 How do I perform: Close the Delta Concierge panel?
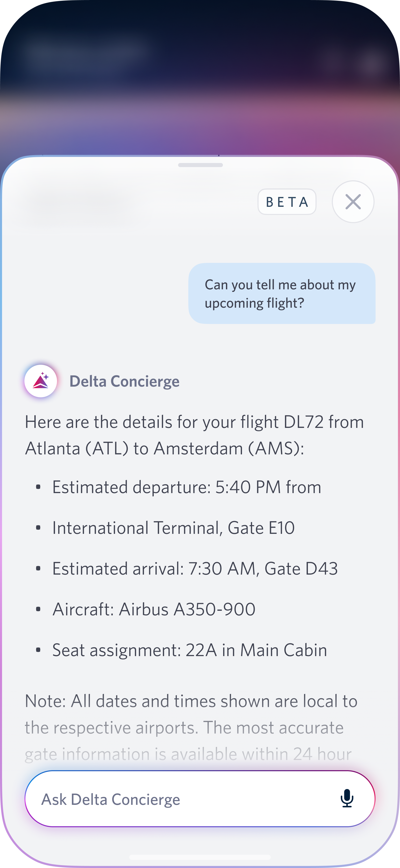coord(353,201)
